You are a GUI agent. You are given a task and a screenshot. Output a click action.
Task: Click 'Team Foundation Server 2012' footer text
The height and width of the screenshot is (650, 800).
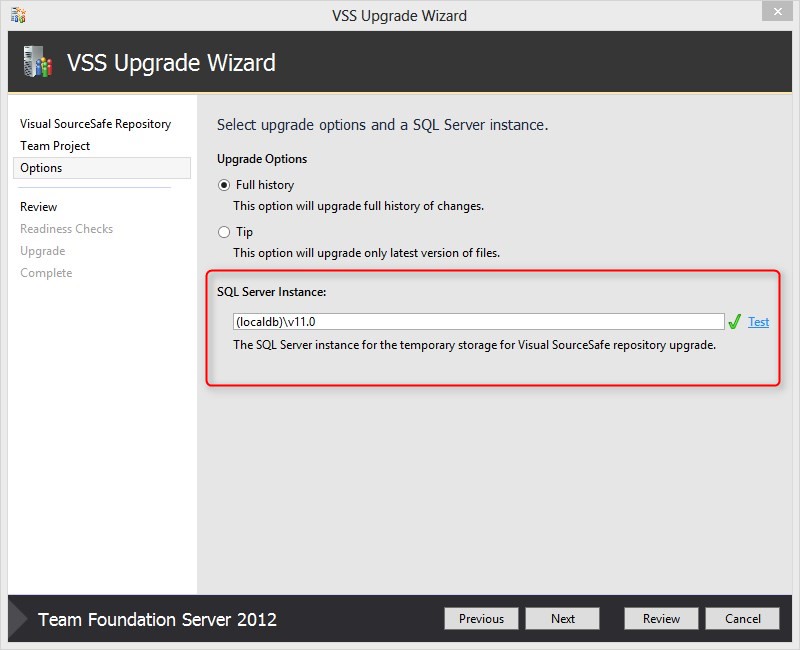coord(157,619)
